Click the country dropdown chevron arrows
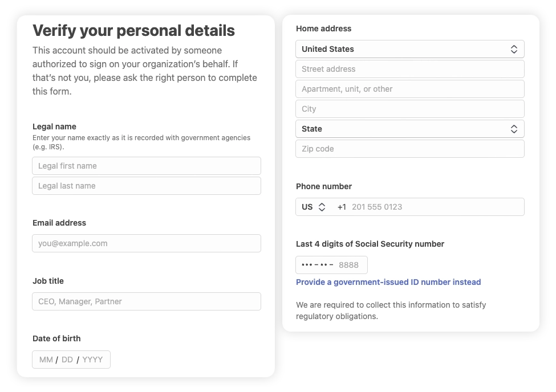 514,49
